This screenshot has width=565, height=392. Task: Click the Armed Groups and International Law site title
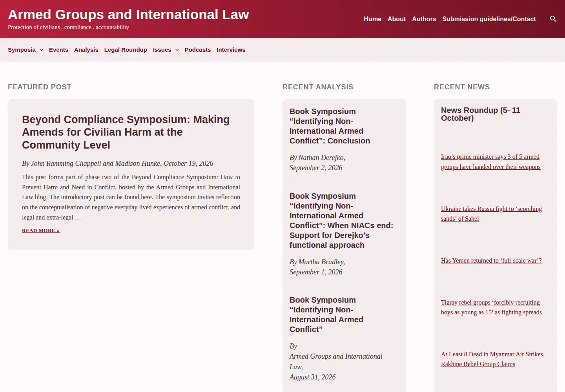[128, 15]
